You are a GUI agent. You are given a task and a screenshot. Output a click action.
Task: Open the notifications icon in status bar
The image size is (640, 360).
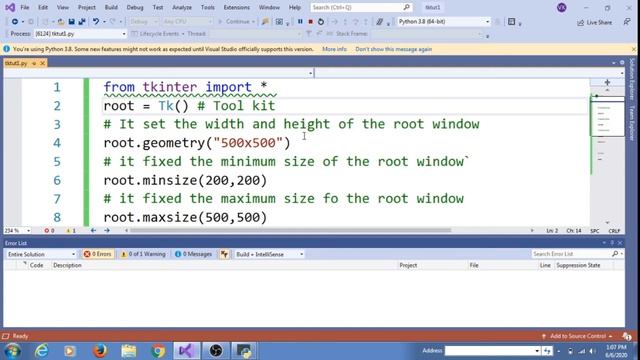[x=627, y=336]
